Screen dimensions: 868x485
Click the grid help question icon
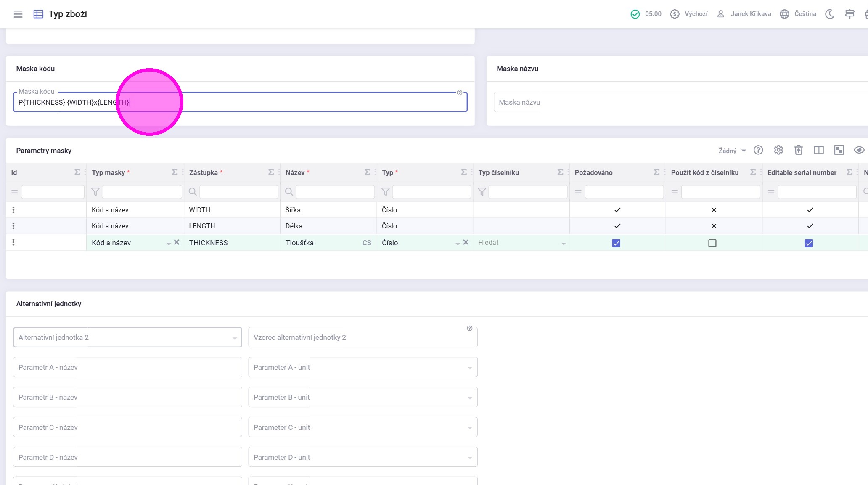[x=758, y=150]
